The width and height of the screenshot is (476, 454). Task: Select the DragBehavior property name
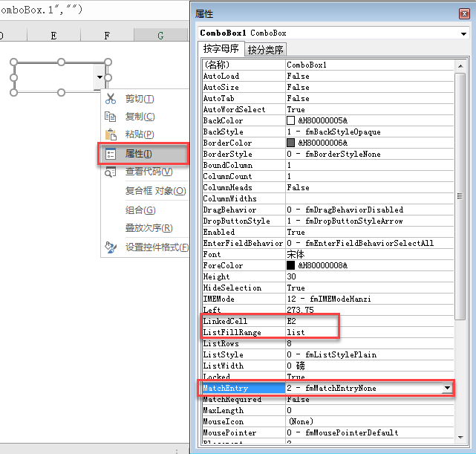pyautogui.click(x=229, y=210)
